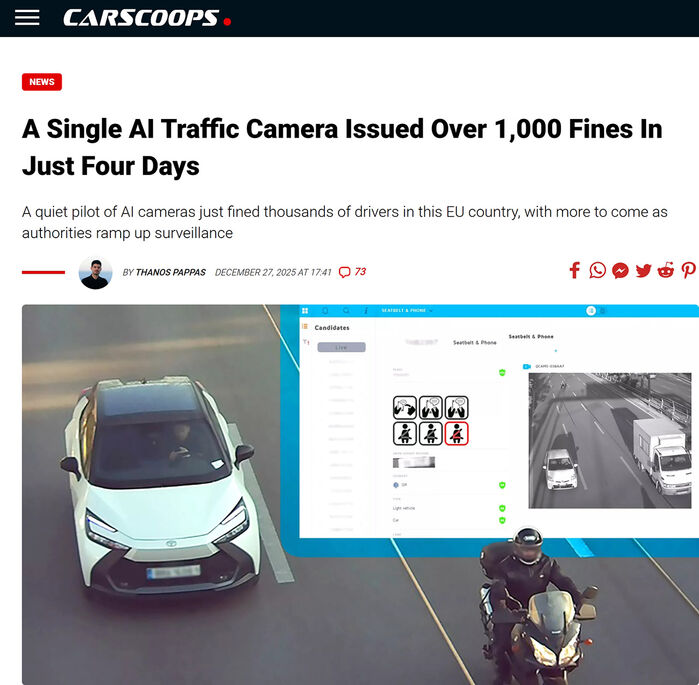This screenshot has width=699, height=685.
Task: Share article via Messenger icon
Action: (x=620, y=271)
